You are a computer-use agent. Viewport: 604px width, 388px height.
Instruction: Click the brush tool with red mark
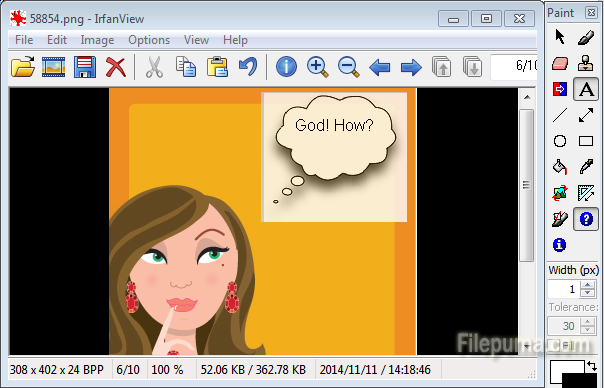(560, 219)
